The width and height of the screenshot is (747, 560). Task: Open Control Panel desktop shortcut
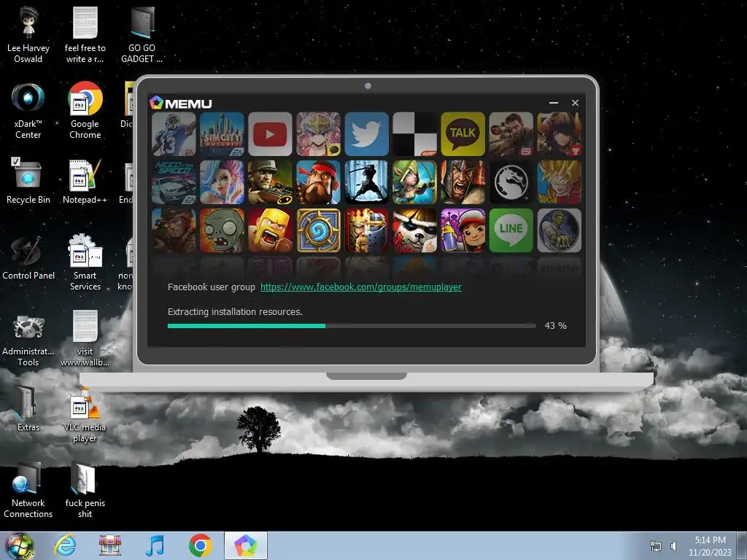click(28, 258)
